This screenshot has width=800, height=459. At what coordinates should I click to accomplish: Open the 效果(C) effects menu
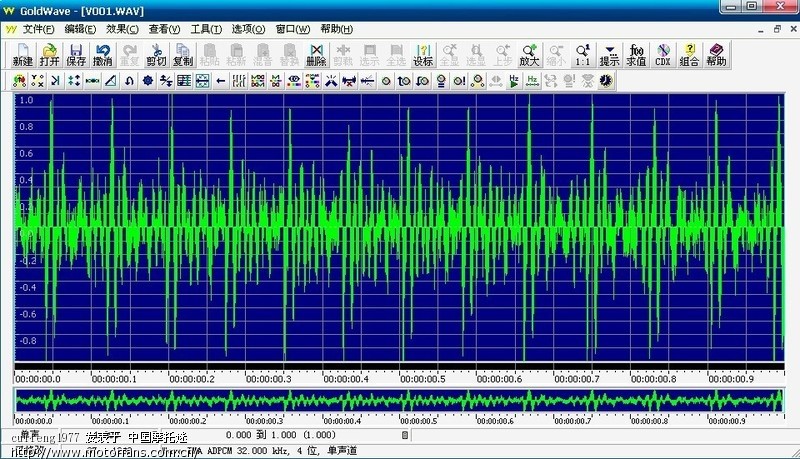(123, 29)
